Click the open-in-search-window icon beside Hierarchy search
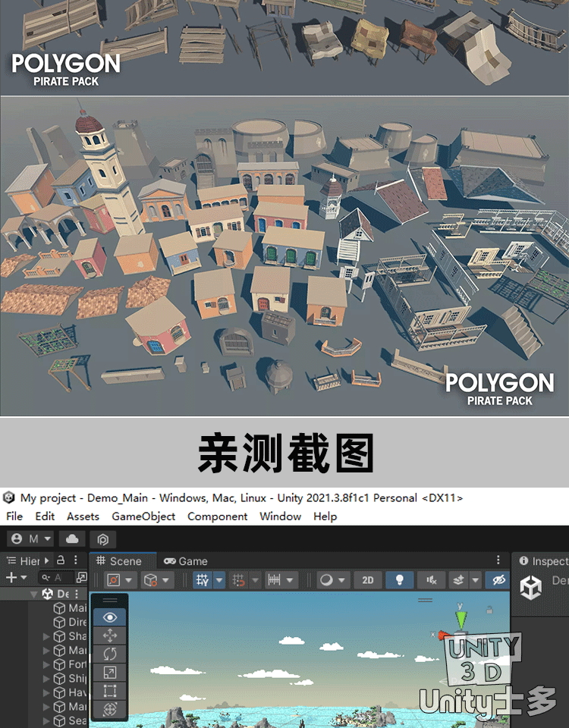The width and height of the screenshot is (569, 728). pos(81,578)
